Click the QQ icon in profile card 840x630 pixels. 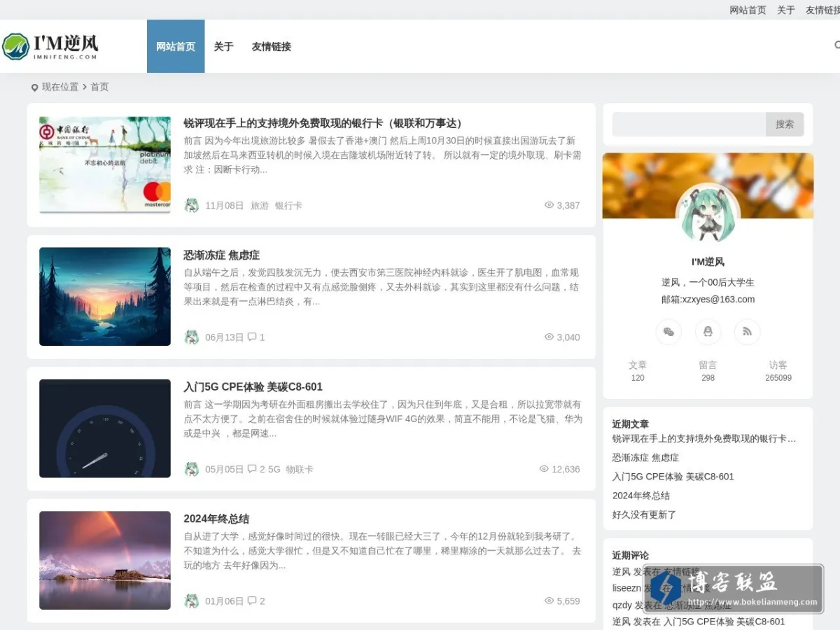pyautogui.click(x=708, y=332)
